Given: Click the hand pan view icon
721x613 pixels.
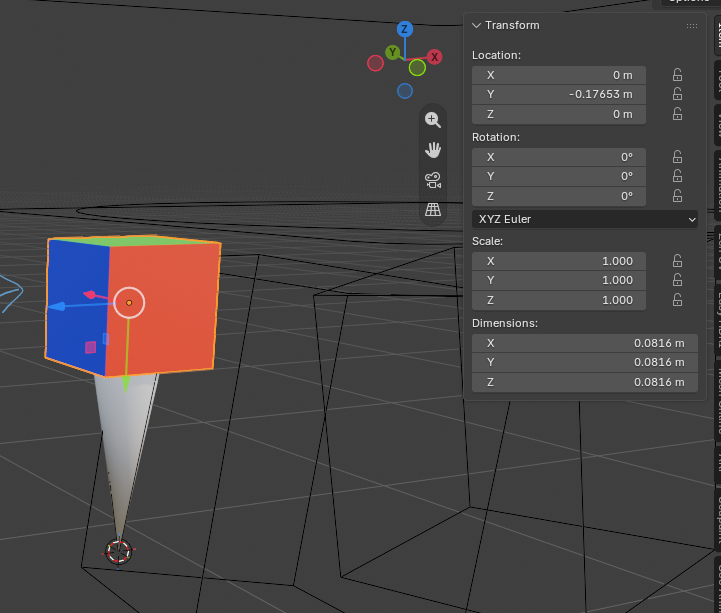Looking at the screenshot, I should pyautogui.click(x=433, y=150).
